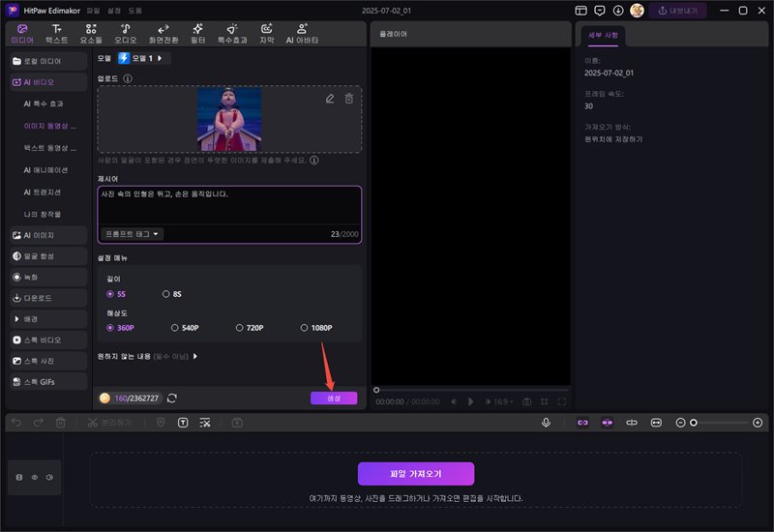Click the undo icon in timeline toolbar
This screenshot has height=532, width=774.
click(16, 423)
